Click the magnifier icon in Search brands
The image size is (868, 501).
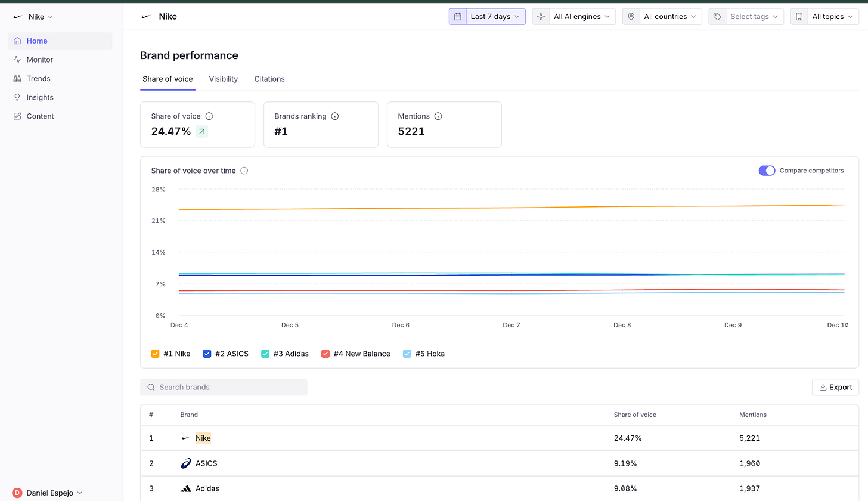(151, 387)
